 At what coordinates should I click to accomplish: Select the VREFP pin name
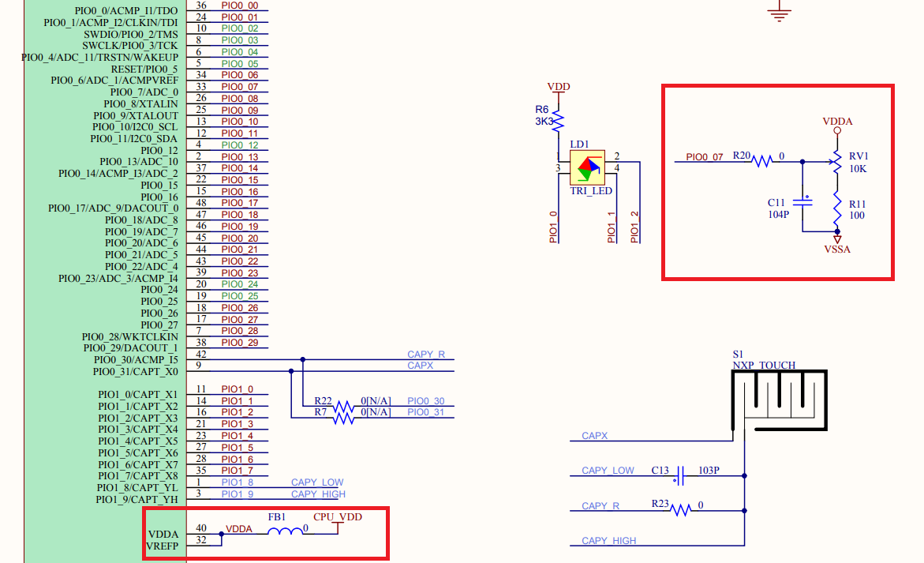pos(162,546)
